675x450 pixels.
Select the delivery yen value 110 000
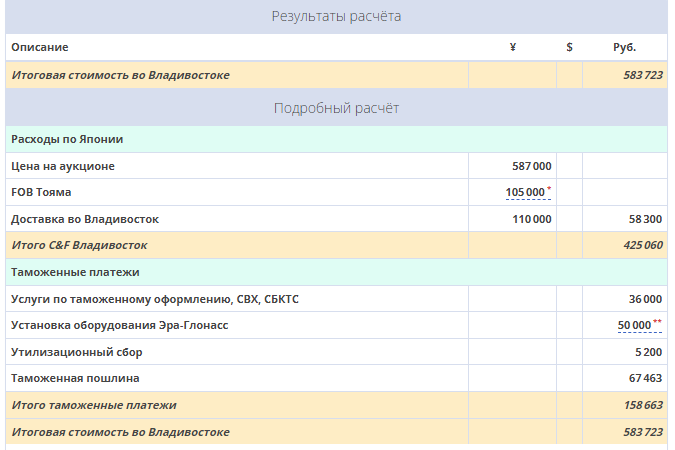532,219
